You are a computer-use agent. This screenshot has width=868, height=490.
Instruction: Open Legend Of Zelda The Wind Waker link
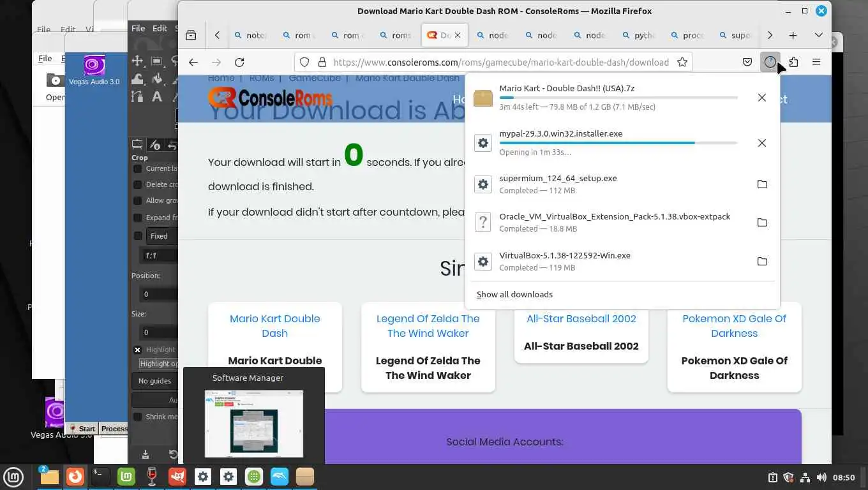click(428, 325)
